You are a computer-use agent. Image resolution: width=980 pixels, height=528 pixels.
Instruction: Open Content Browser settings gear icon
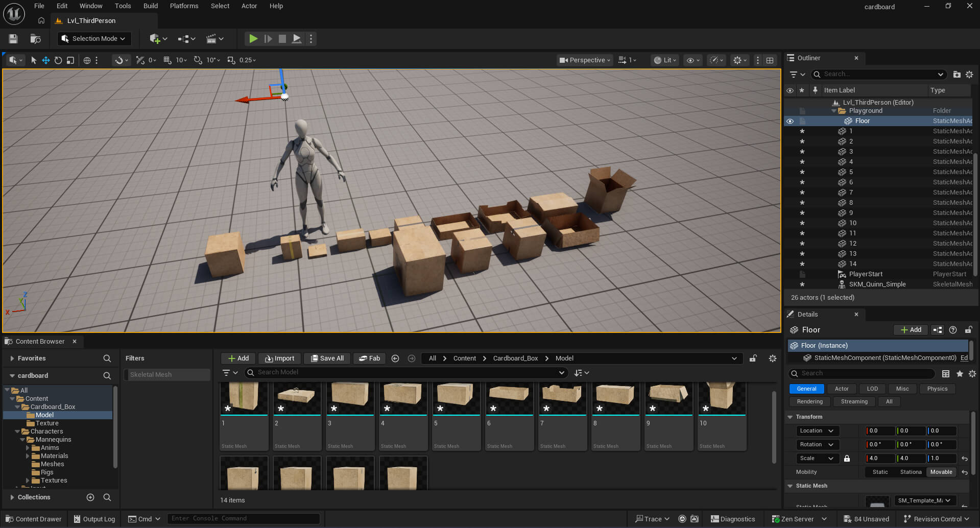(772, 358)
